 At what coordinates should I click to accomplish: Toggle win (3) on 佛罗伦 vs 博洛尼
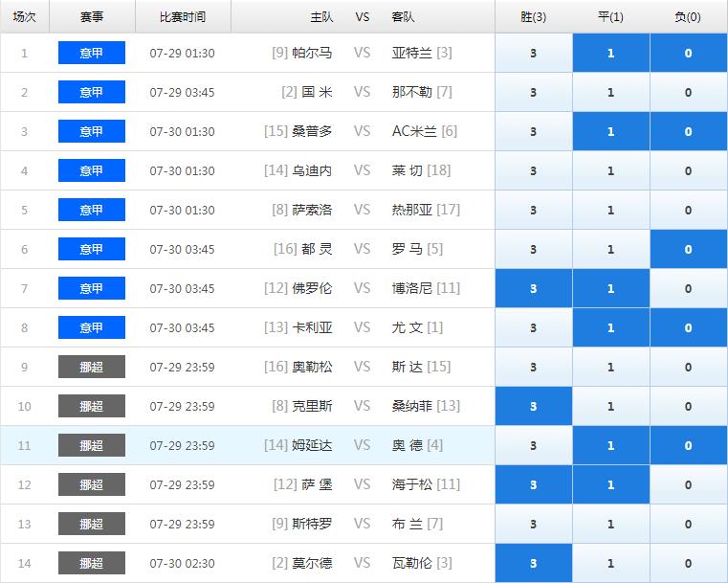[533, 288]
